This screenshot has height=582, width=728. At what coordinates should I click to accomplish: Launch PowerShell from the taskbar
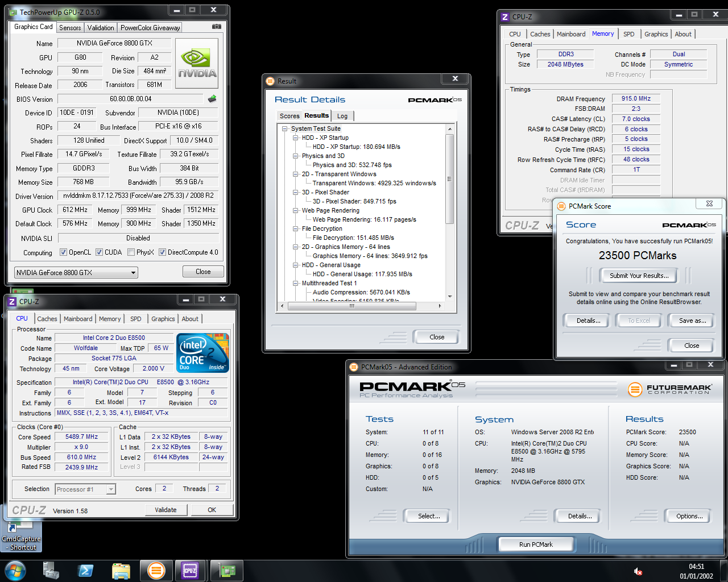tap(86, 570)
